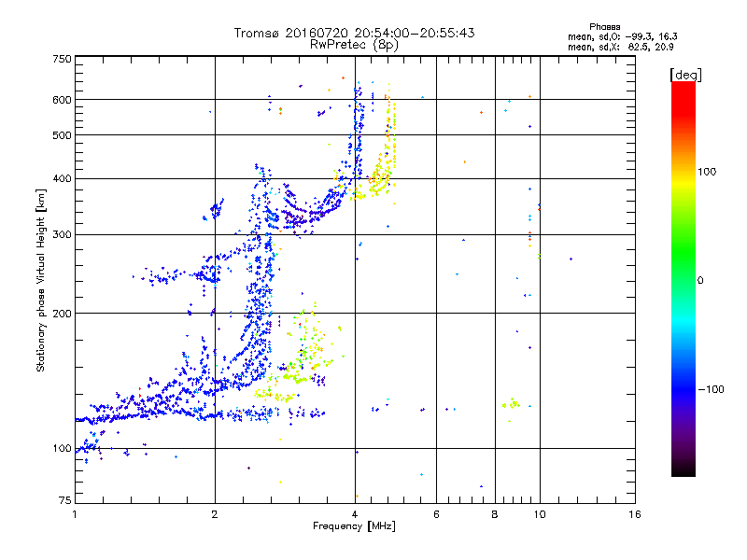This screenshot has height=560, width=747.
Task: Click the '[deg]' colorbar unit label
Action: point(685,76)
